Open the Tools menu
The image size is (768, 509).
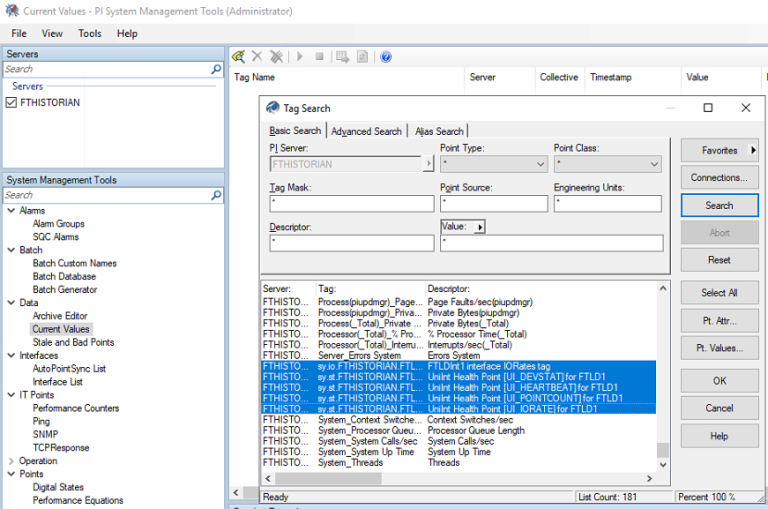coord(90,33)
